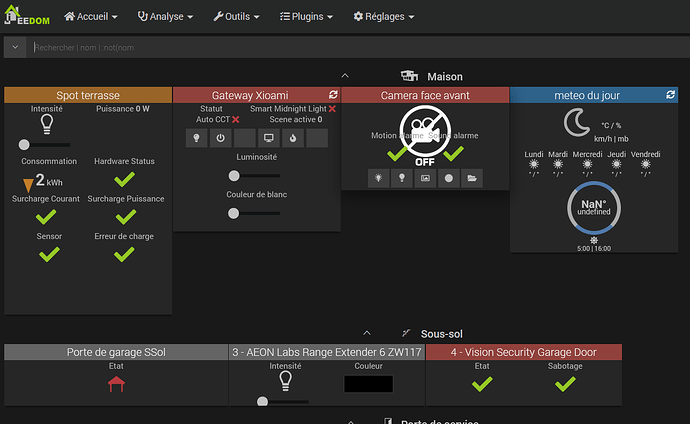Viewport: 690px width, 424px height.
Task: Click the camera record circle icon
Action: tap(448, 178)
